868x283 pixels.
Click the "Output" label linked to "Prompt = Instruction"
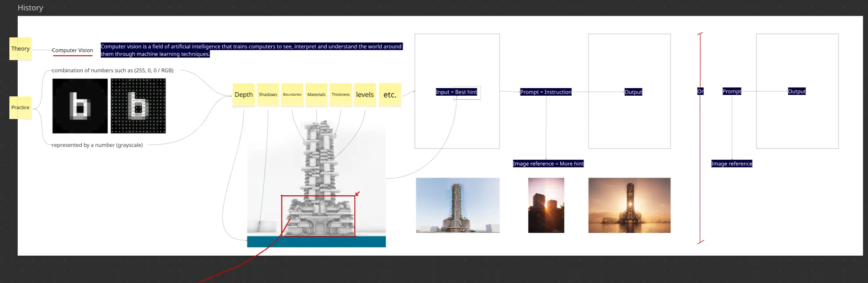pos(633,92)
